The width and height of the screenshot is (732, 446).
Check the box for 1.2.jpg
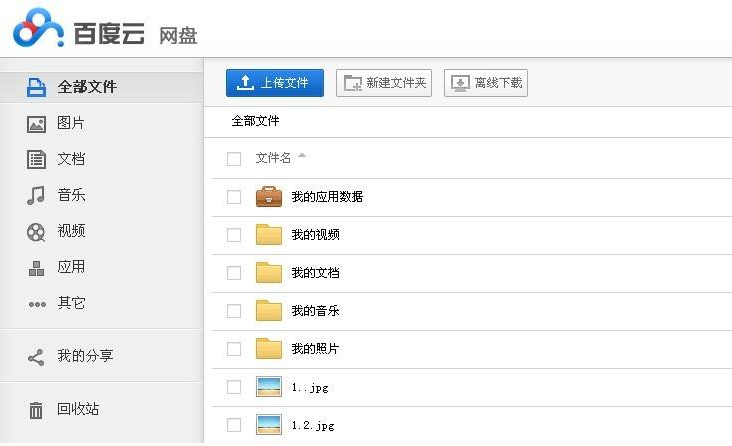234,425
